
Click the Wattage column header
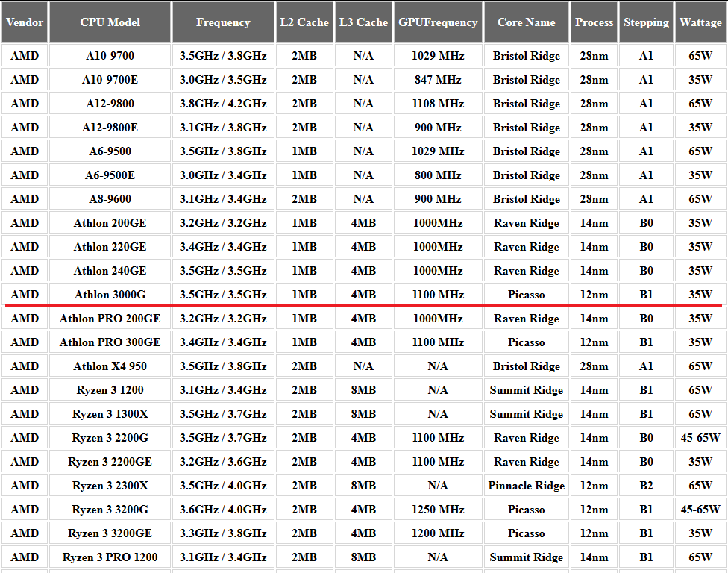[x=700, y=22]
